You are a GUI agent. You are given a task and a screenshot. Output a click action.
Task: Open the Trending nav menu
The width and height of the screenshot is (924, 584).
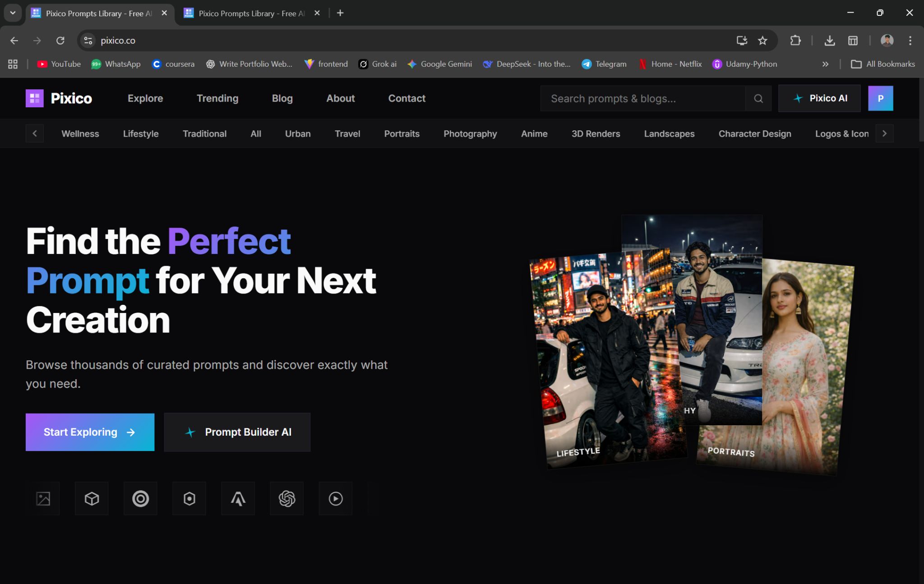coord(217,98)
